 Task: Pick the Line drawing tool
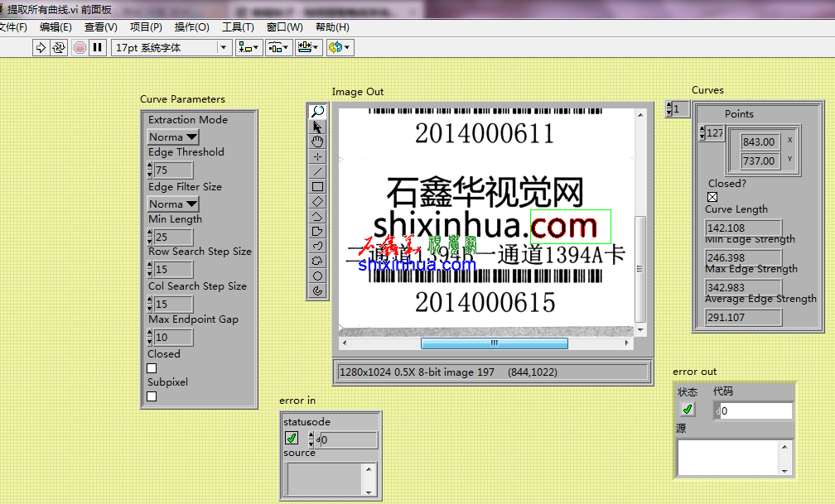(x=317, y=171)
